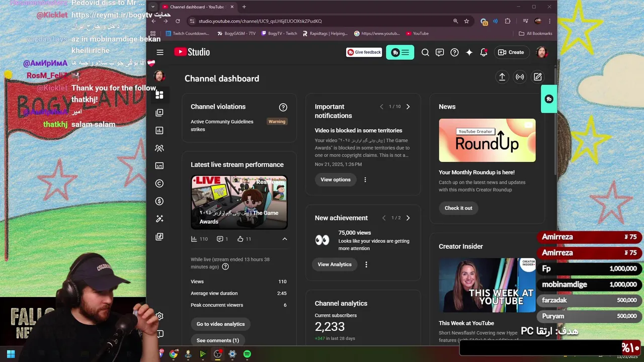Open the Windows Start button
This screenshot has height=362, width=644.
pos(11,354)
